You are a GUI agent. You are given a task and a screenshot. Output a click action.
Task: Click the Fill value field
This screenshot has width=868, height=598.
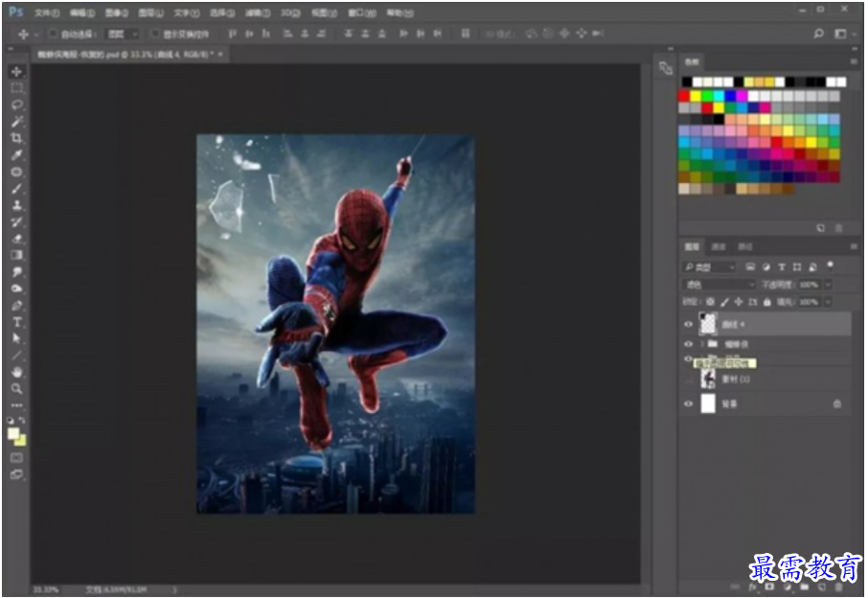tap(809, 302)
